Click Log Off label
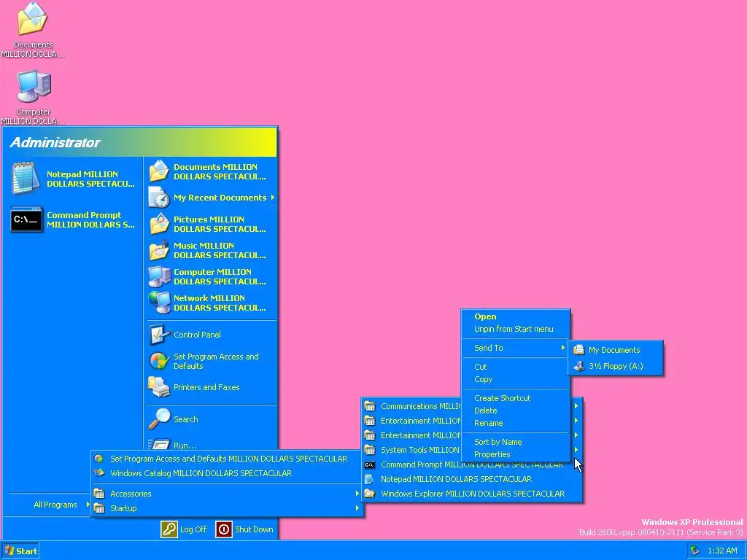Screen dimensions: 747x560 click(193, 529)
